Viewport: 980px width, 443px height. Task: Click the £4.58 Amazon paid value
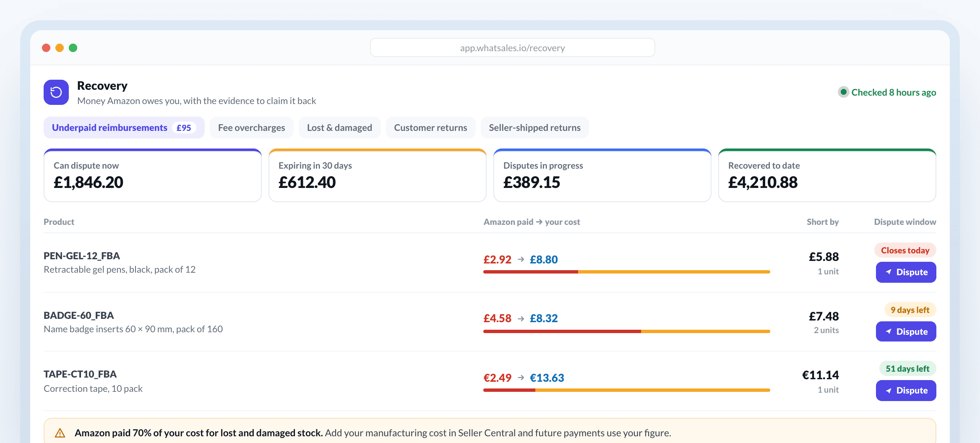coord(498,318)
